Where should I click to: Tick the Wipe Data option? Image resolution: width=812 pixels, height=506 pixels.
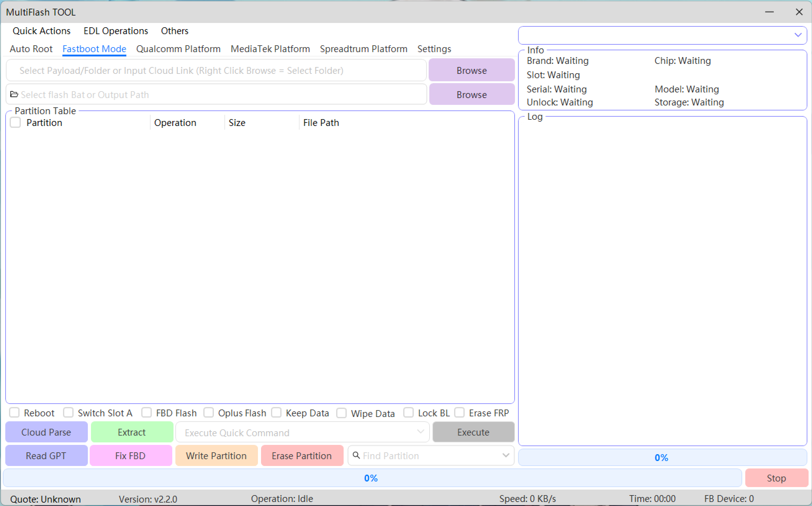tap(341, 413)
